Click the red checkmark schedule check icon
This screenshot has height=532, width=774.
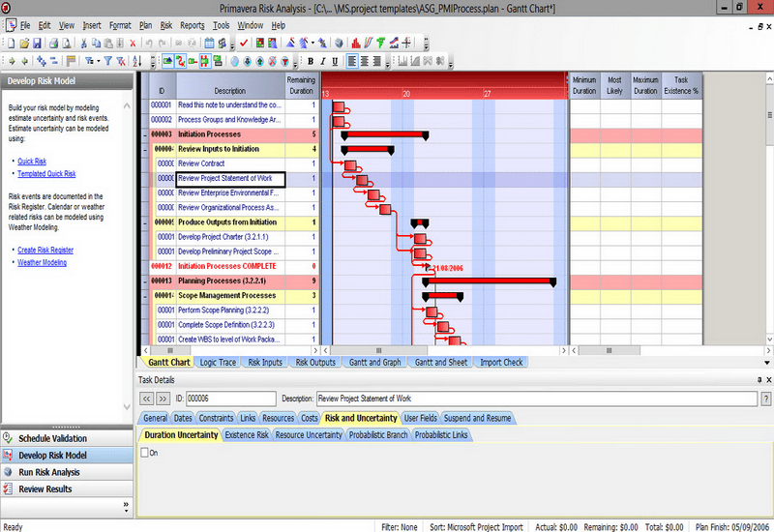pyautogui.click(x=244, y=44)
